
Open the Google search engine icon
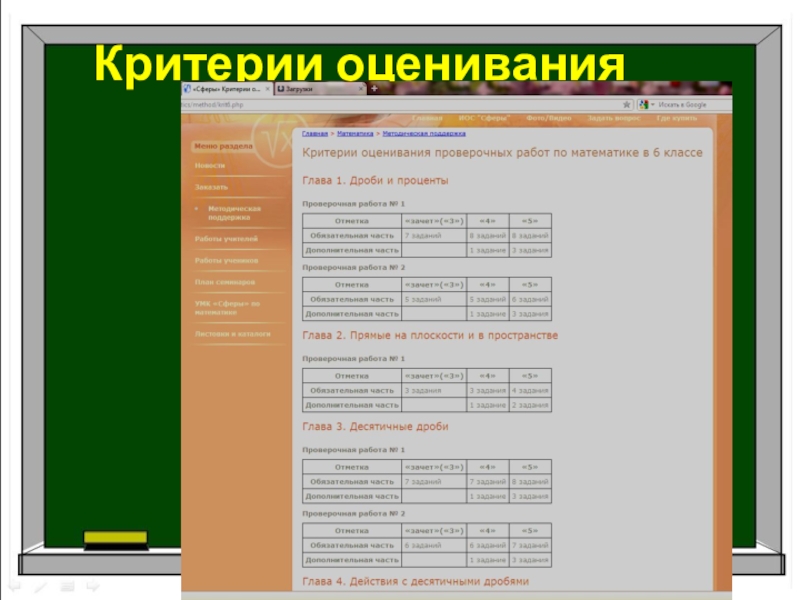643,105
